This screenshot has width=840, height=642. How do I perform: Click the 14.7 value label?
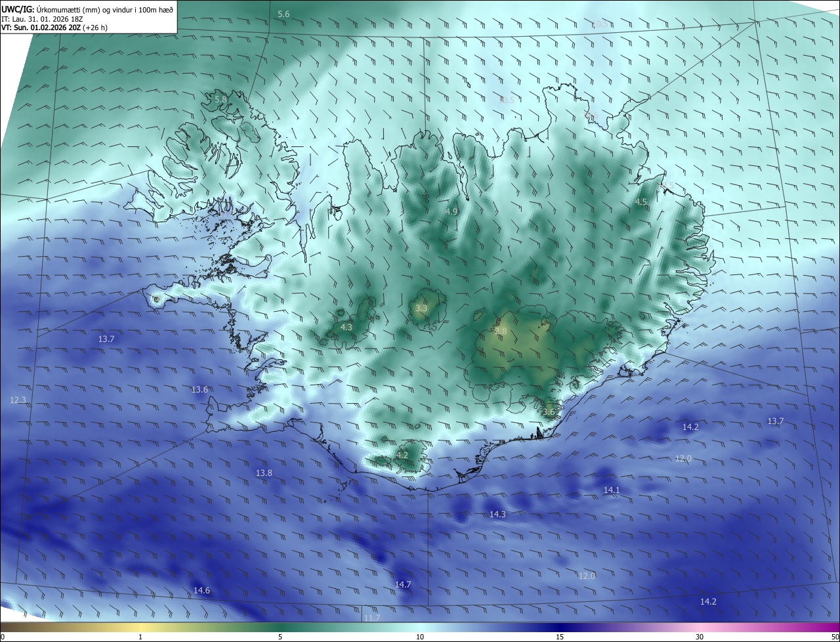[x=403, y=584]
